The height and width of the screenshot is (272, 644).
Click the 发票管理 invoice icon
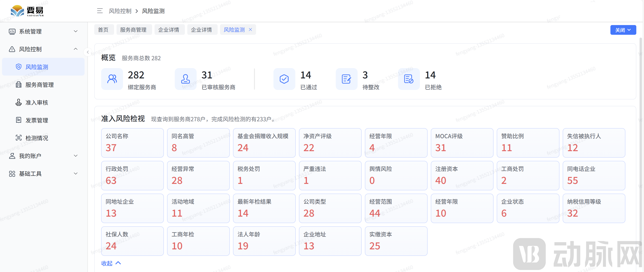(x=18, y=120)
